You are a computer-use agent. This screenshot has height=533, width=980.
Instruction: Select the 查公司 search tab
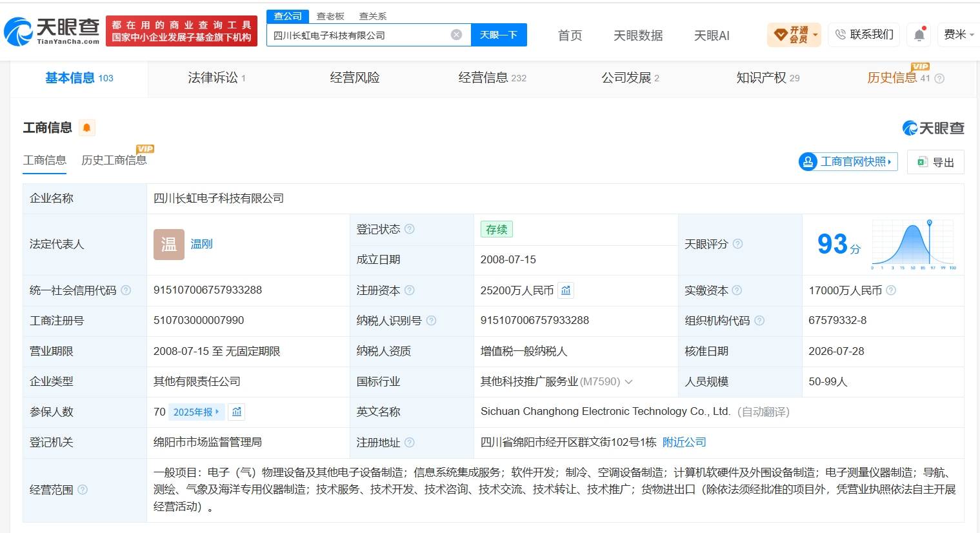[x=288, y=16]
